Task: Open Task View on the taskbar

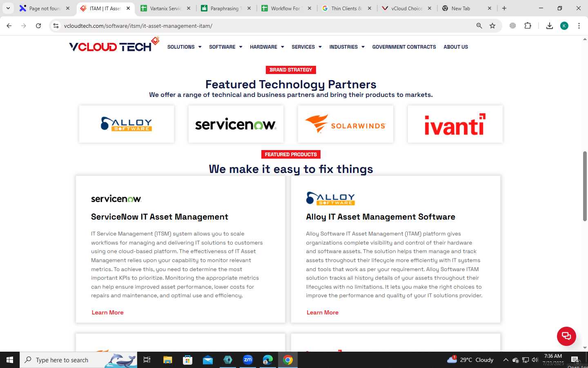Action: pos(147,360)
